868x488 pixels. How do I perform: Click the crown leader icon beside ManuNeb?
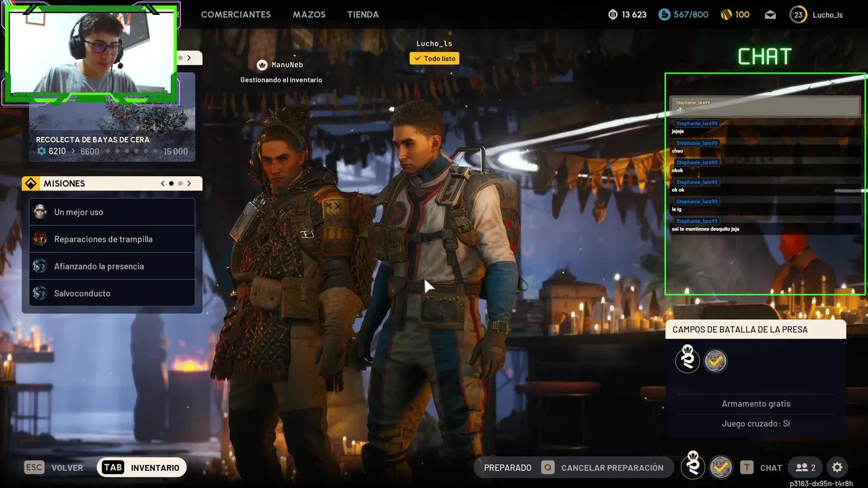(262, 65)
